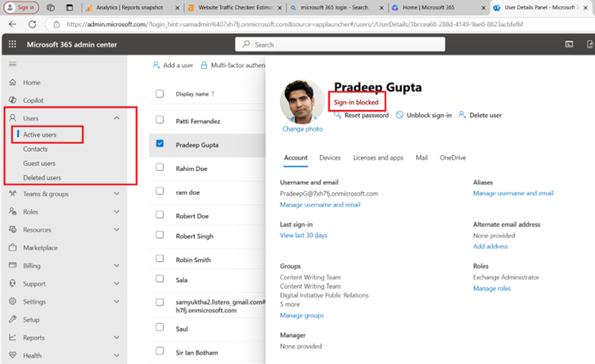Image resolution: width=595 pixels, height=364 pixels.
Task: Open the OneDrive tab
Action: (453, 157)
